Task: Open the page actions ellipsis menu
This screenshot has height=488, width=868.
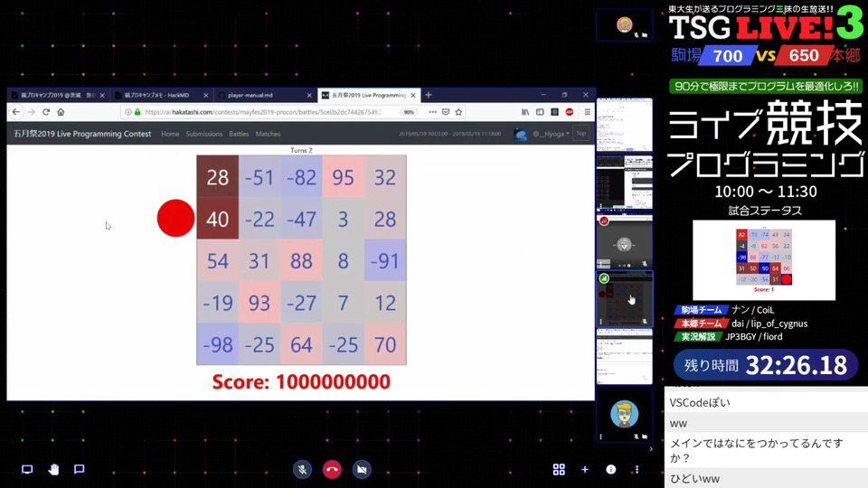Action: pyautogui.click(x=432, y=112)
